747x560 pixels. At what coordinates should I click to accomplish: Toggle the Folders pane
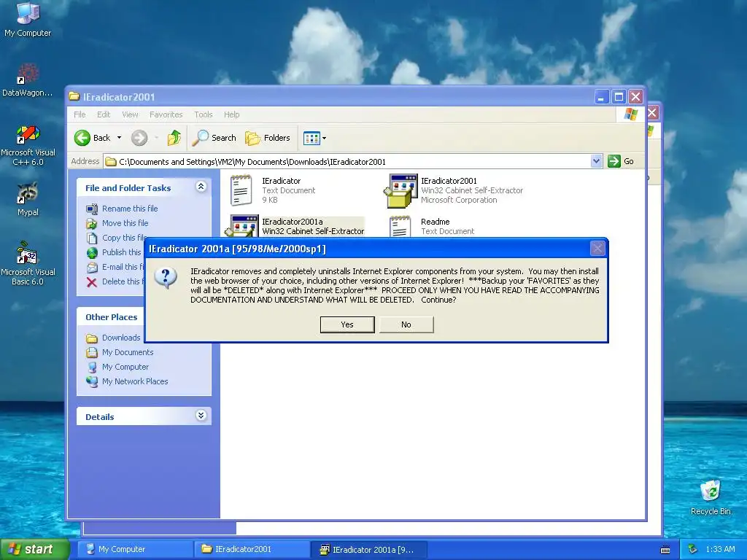coord(267,138)
